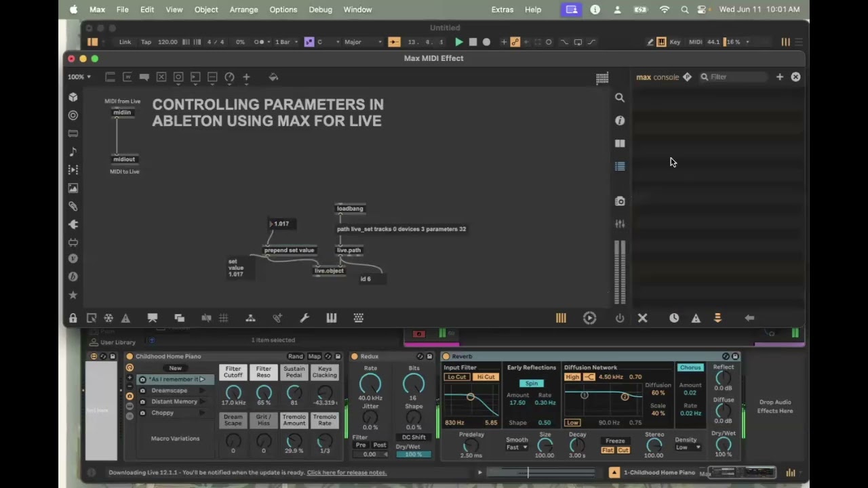Open the Major scale dropdown
This screenshot has width=868, height=488.
(363, 42)
